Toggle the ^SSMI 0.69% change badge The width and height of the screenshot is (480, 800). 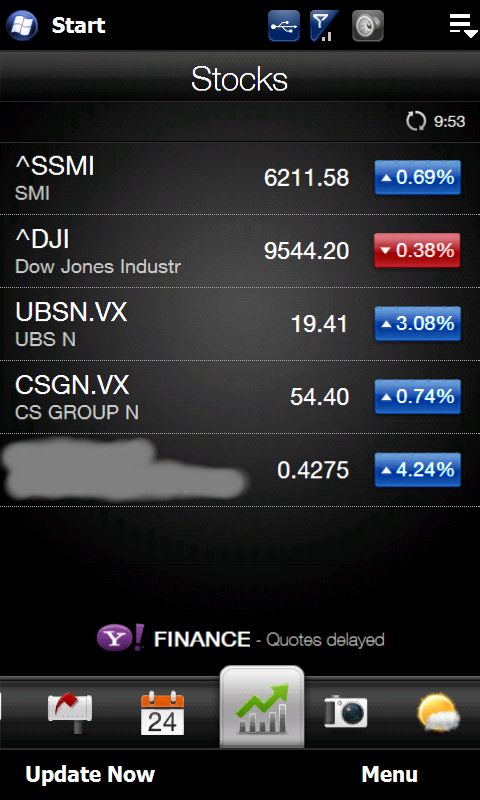click(417, 178)
